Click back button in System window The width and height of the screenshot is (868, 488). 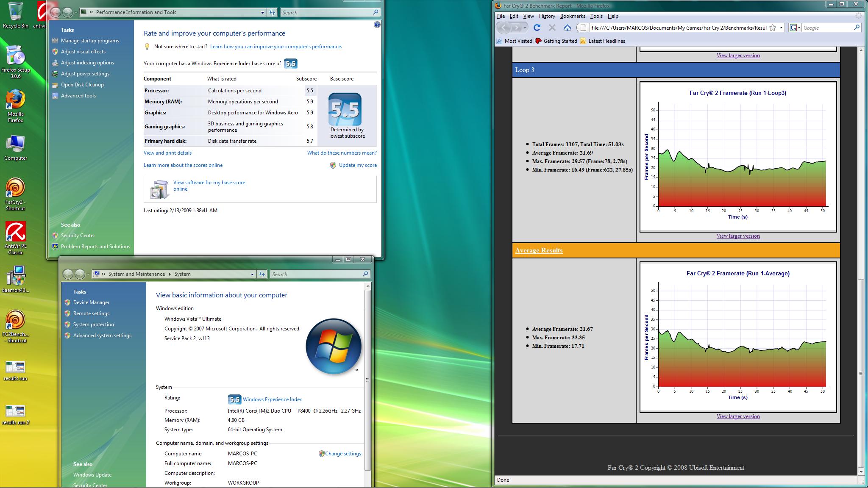point(68,274)
